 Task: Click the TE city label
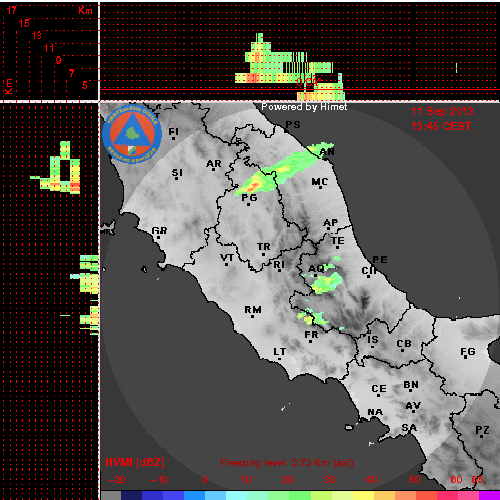pyautogui.click(x=338, y=240)
